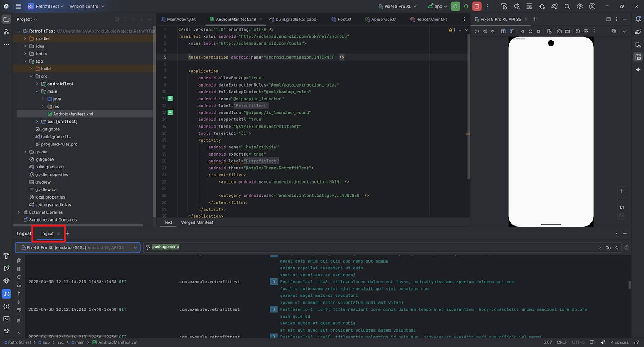Open the IDE settings gear
The width and height of the screenshot is (644, 347).
pyautogui.click(x=580, y=6)
